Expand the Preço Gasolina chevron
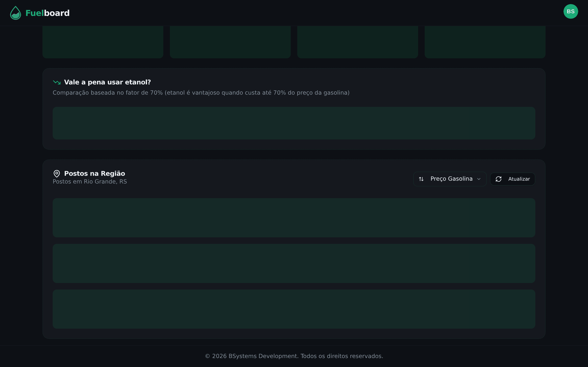This screenshot has width=588, height=367. 479,179
